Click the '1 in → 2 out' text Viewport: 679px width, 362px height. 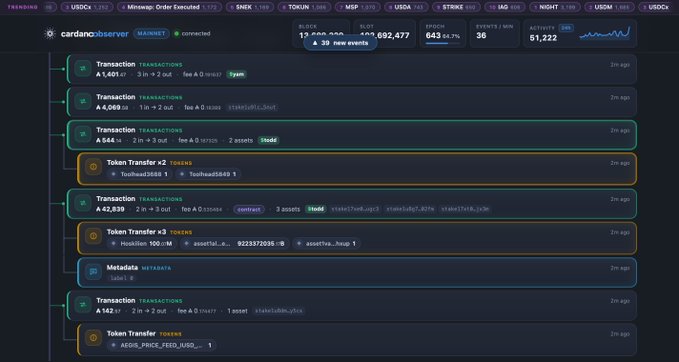point(156,107)
